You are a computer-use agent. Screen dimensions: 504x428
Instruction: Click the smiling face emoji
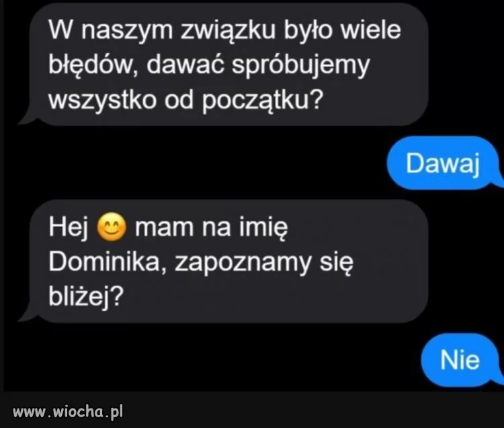pyautogui.click(x=112, y=227)
